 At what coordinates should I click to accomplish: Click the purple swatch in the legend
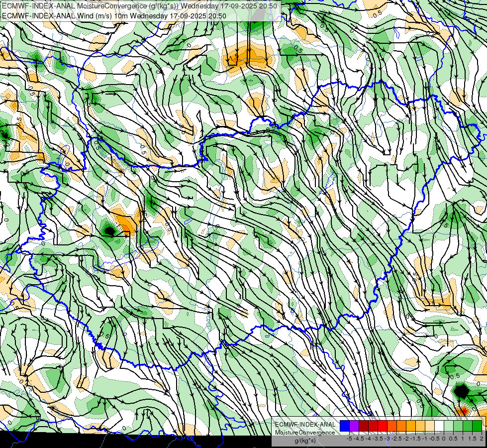(x=354, y=426)
